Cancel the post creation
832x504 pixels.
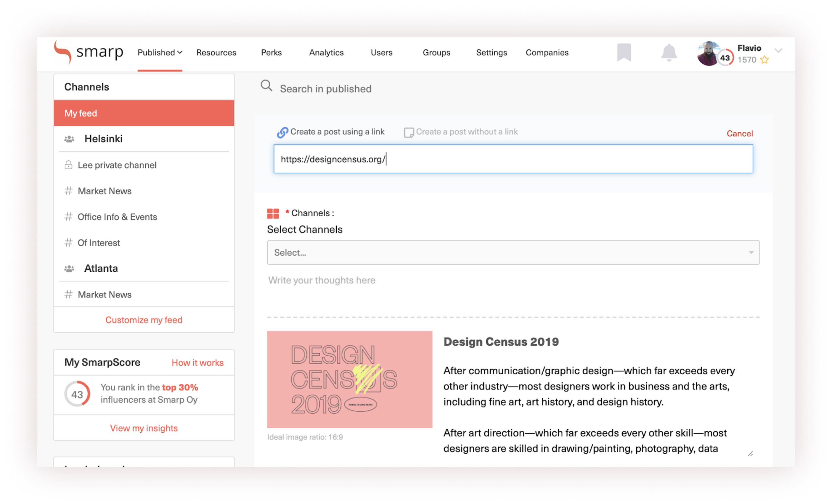pyautogui.click(x=740, y=133)
